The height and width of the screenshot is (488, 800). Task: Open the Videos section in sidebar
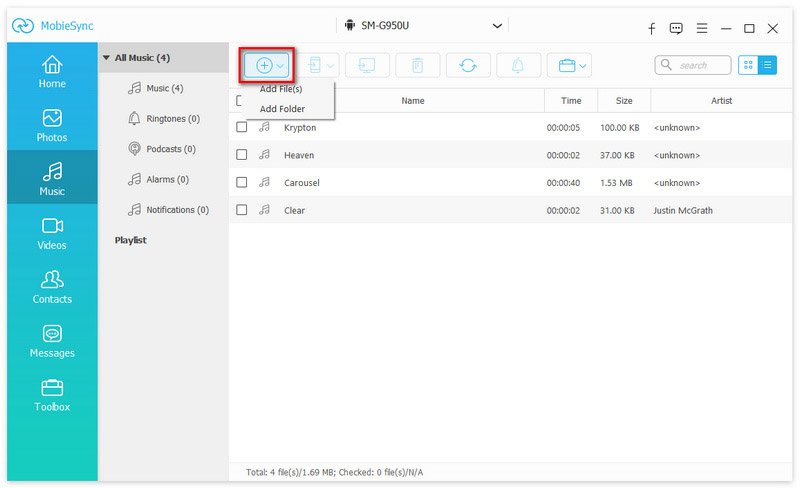(52, 234)
